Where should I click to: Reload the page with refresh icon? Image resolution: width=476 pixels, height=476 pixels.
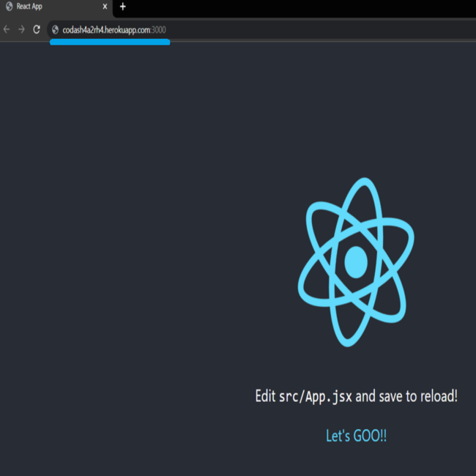coord(37,29)
